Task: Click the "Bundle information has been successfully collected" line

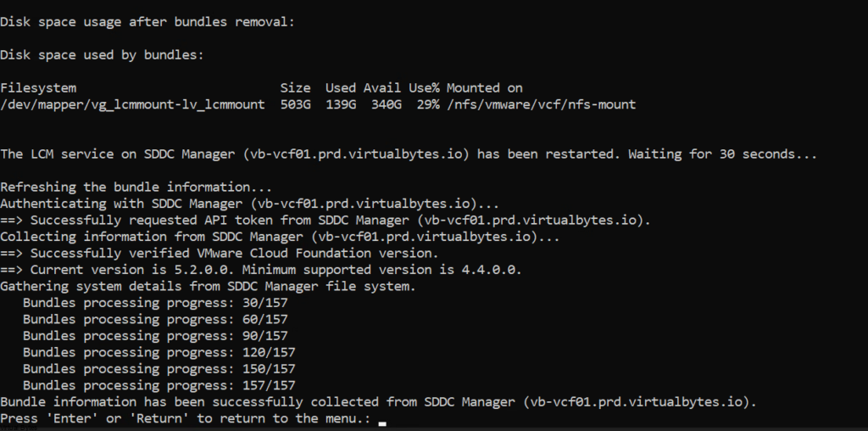Action: pyautogui.click(x=378, y=402)
